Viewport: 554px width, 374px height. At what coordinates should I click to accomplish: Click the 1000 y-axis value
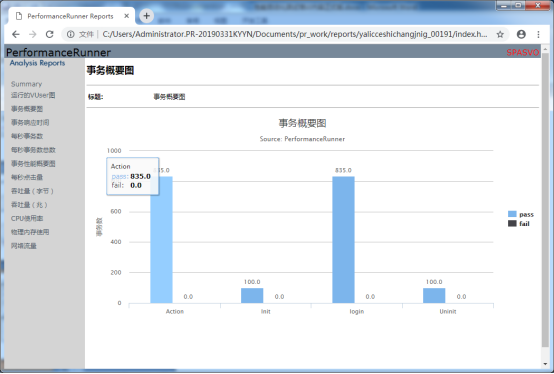click(x=114, y=151)
